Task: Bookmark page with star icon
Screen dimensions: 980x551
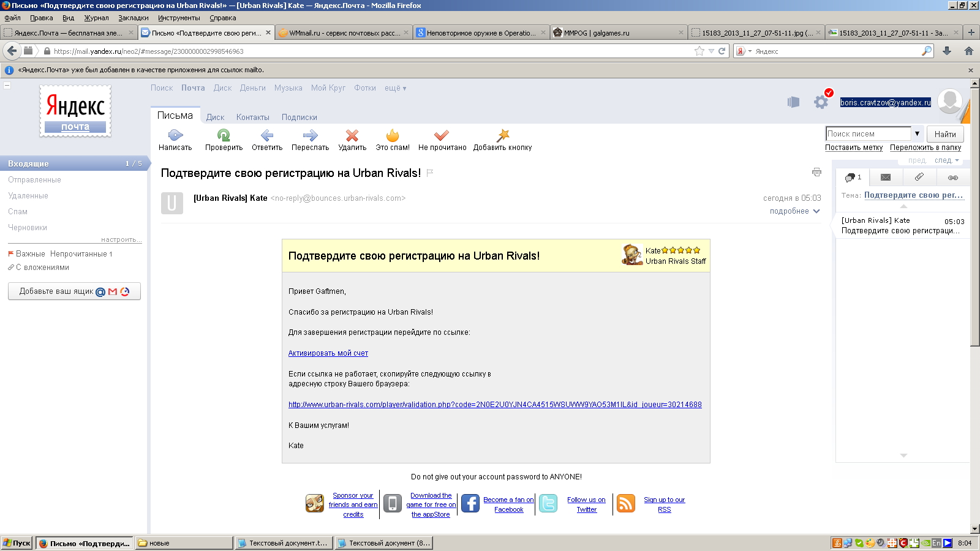Action: [699, 51]
